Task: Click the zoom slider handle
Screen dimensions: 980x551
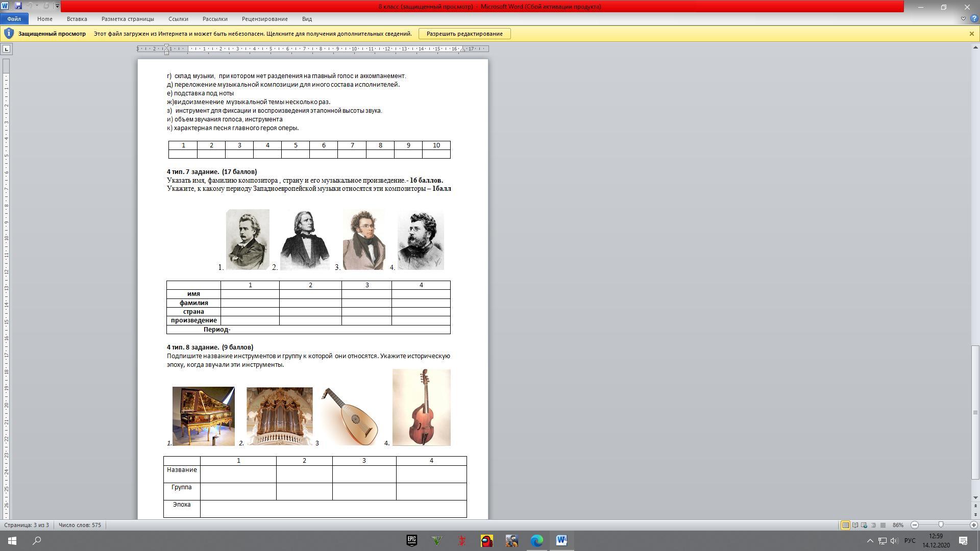Action: [x=941, y=525]
